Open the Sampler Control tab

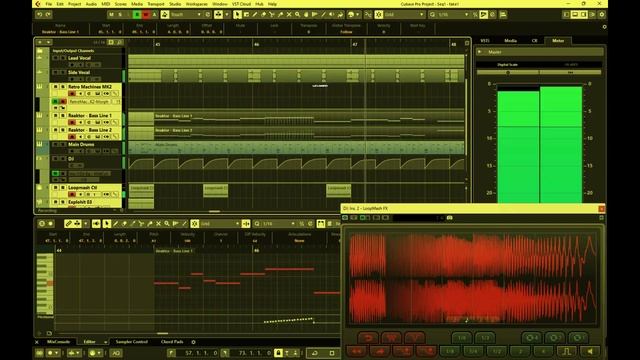[131, 342]
